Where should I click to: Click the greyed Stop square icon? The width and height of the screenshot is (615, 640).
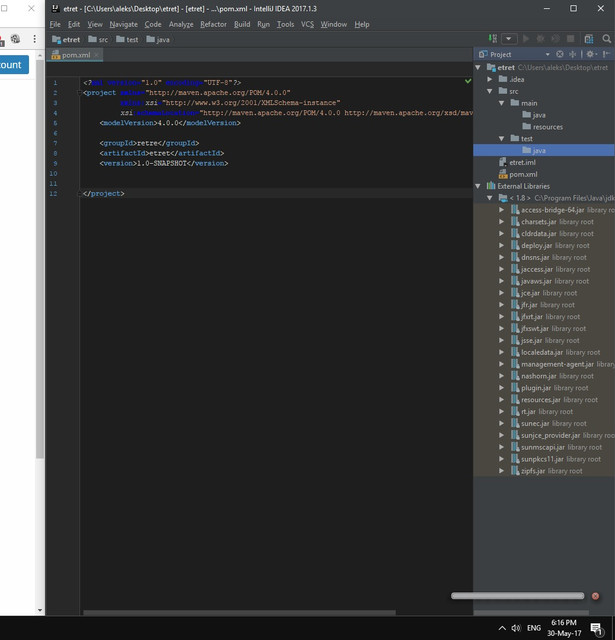coord(571,39)
